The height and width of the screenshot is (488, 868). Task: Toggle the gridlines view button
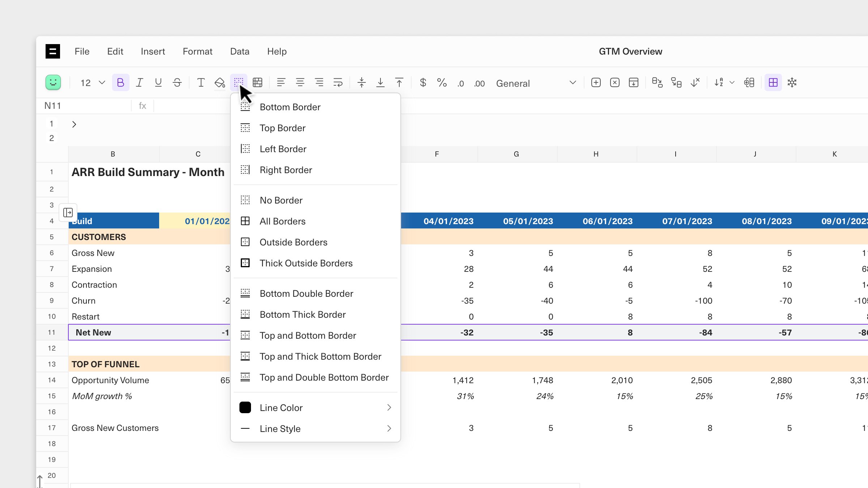(773, 83)
